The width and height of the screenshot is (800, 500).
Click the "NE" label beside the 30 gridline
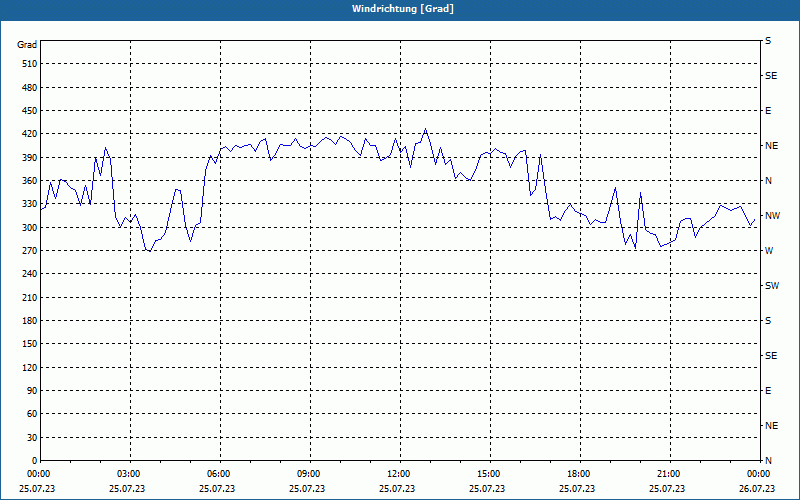(771, 426)
